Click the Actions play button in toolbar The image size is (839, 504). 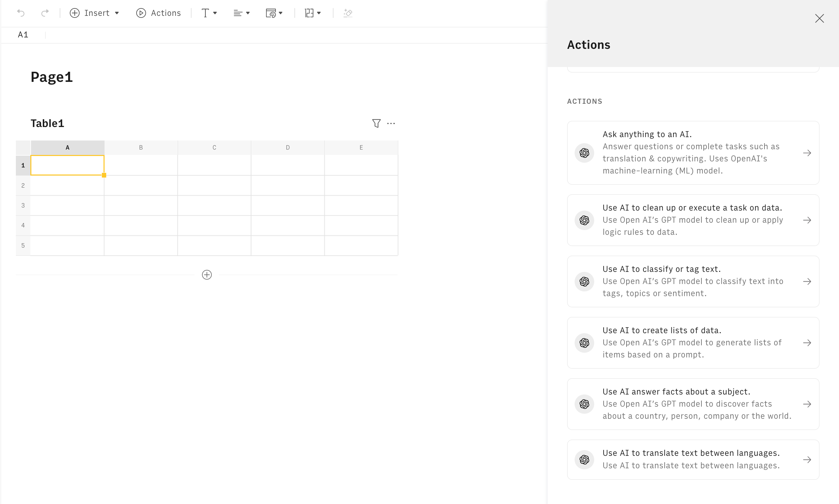click(158, 13)
